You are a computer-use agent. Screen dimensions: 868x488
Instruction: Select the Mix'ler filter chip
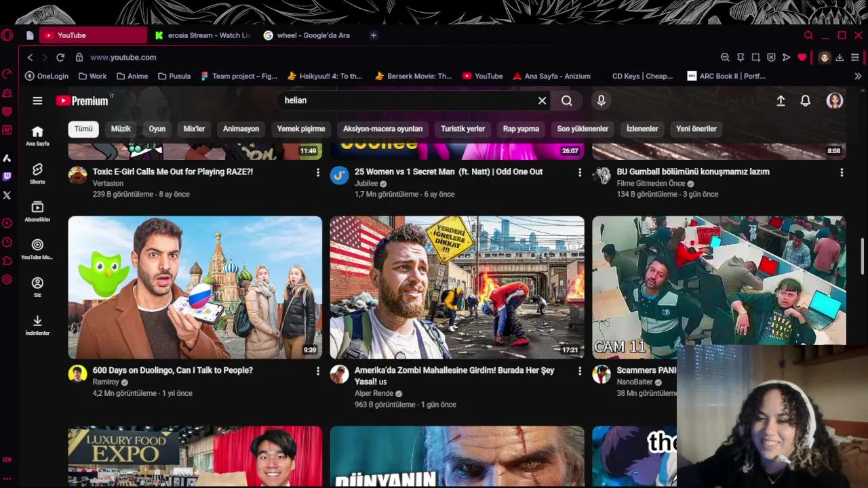[194, 129]
